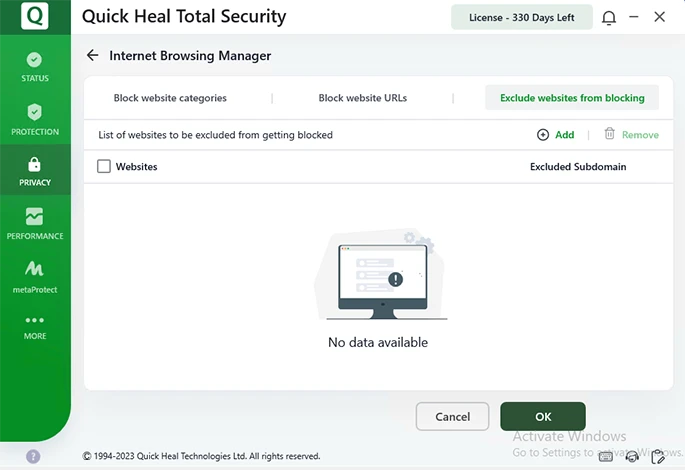This screenshot has height=470, width=685.
Task: Open the Performance section
Action: (x=35, y=223)
